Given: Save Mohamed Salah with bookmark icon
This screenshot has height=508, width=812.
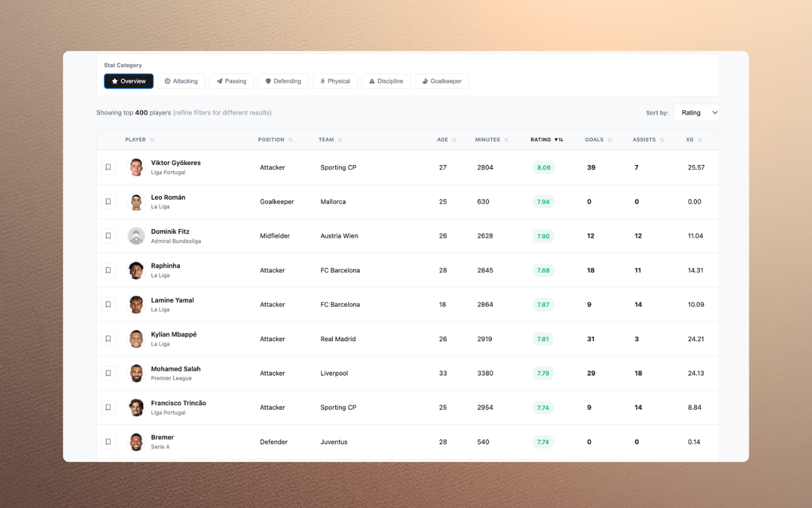Looking at the screenshot, I should coord(108,373).
